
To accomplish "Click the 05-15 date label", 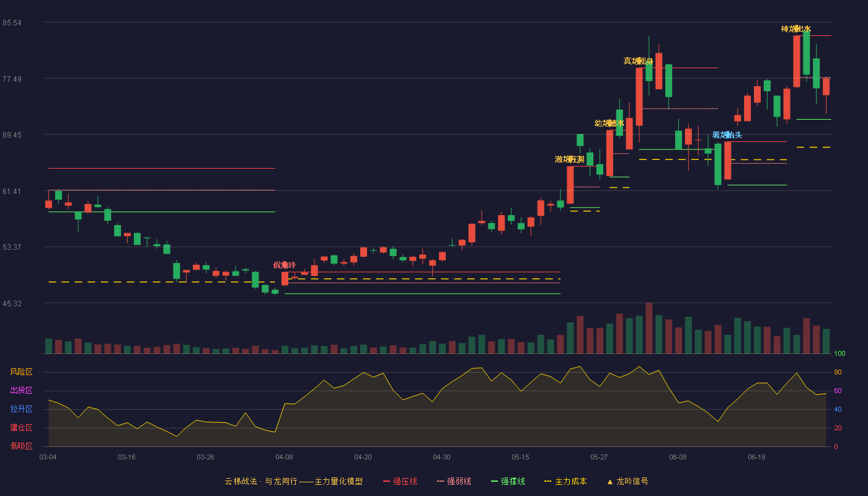I will (x=520, y=457).
